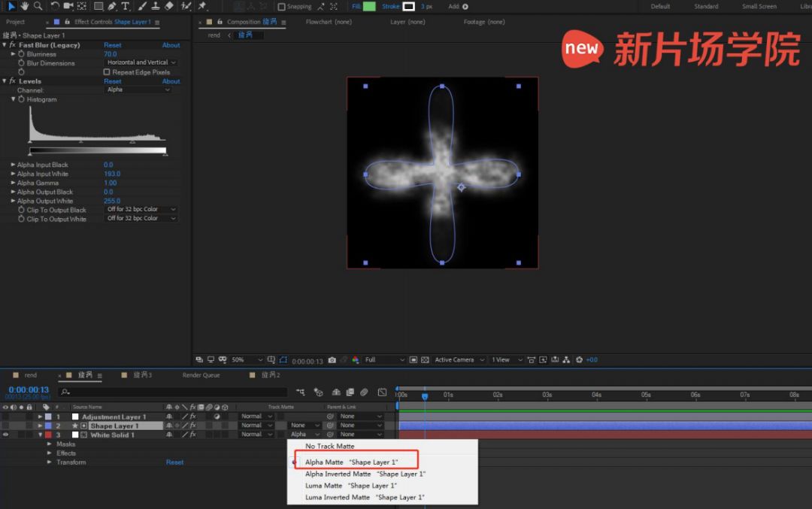Reset the Fast Blur (Legacy) effect
Viewport: 812px width, 509px height.
113,45
